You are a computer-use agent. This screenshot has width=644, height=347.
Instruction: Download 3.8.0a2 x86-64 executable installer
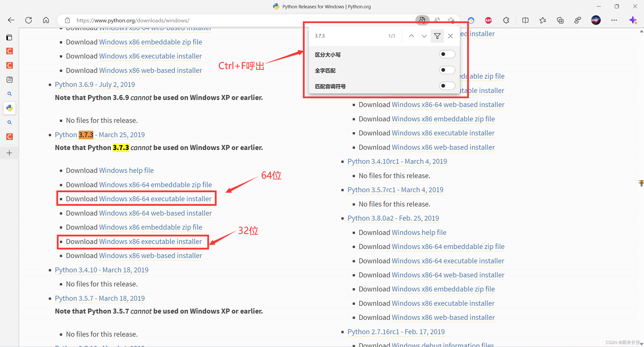point(448,261)
